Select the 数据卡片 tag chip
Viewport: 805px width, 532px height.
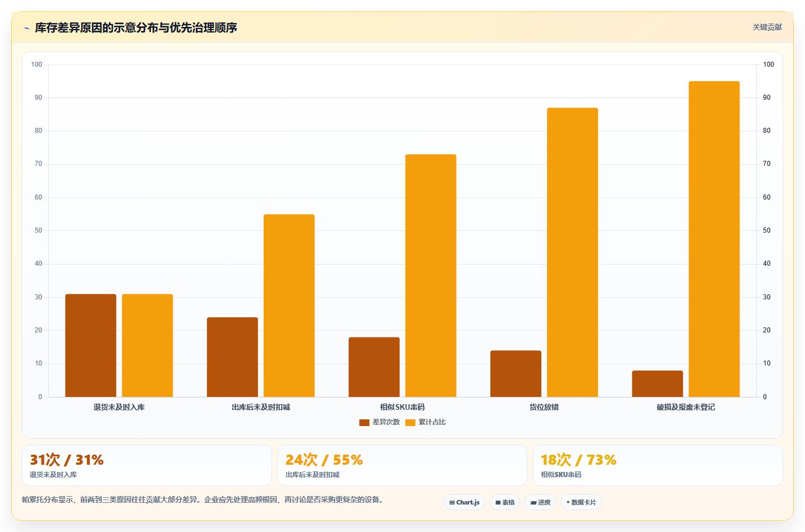click(x=581, y=502)
